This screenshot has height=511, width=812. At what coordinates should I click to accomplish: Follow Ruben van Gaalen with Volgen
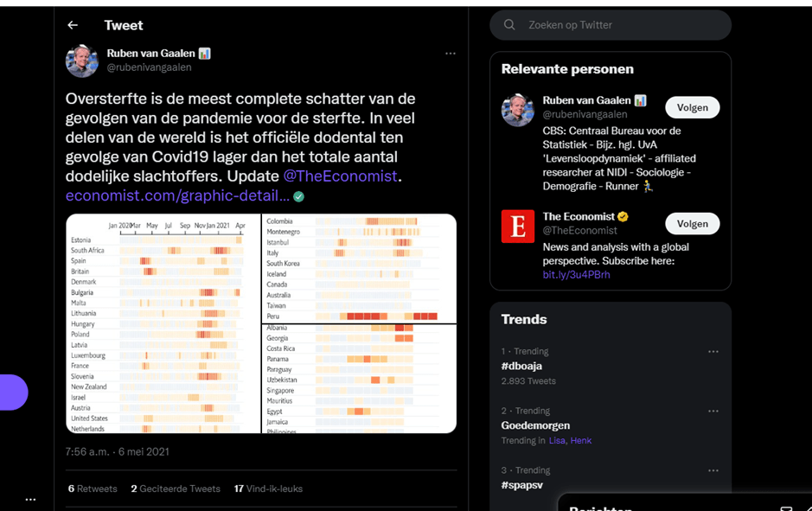pos(692,107)
